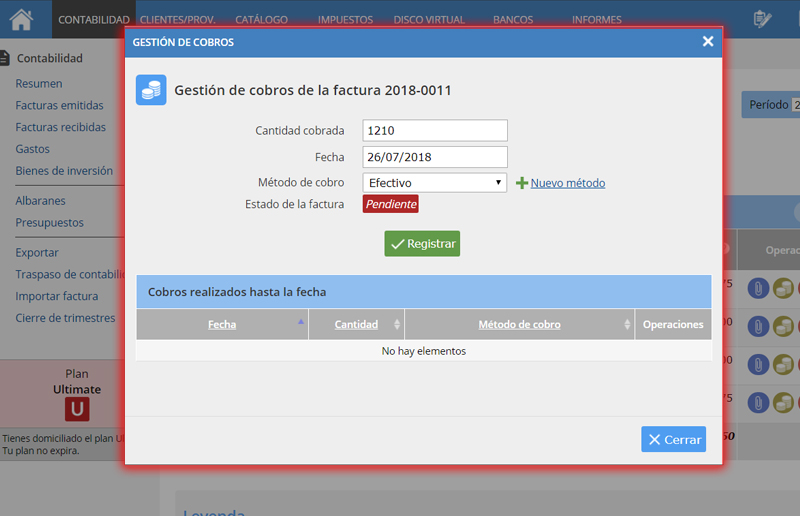Open the Impuestos top menu

(345, 20)
